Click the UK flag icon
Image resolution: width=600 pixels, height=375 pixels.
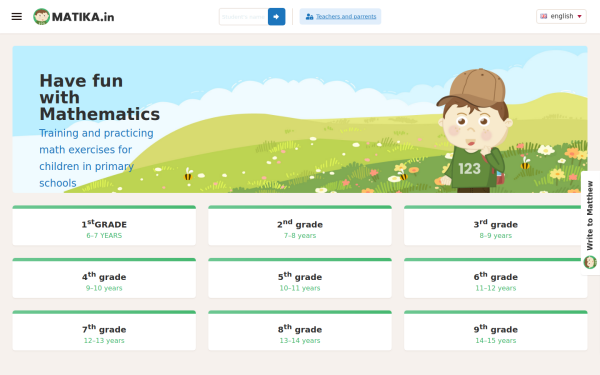pyautogui.click(x=543, y=16)
